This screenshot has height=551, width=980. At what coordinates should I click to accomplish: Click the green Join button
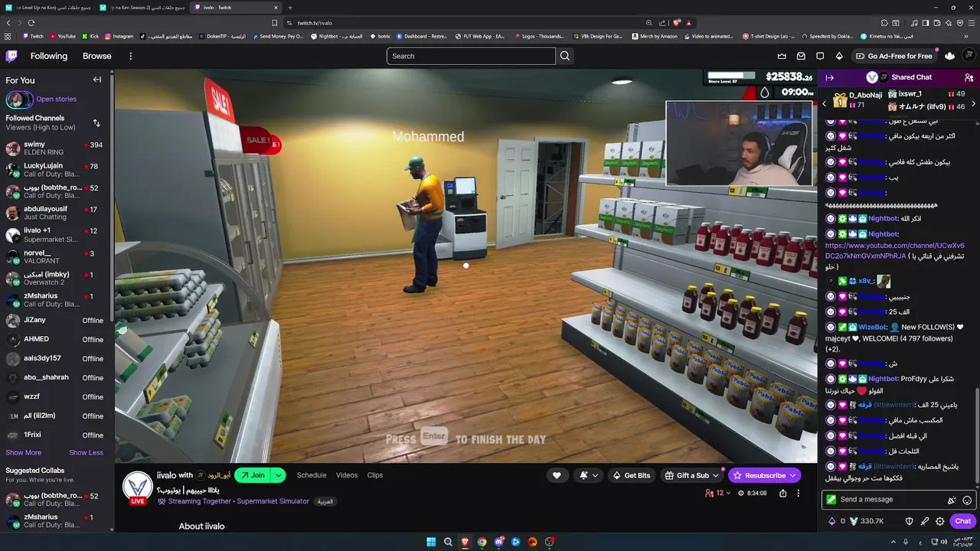(x=253, y=475)
